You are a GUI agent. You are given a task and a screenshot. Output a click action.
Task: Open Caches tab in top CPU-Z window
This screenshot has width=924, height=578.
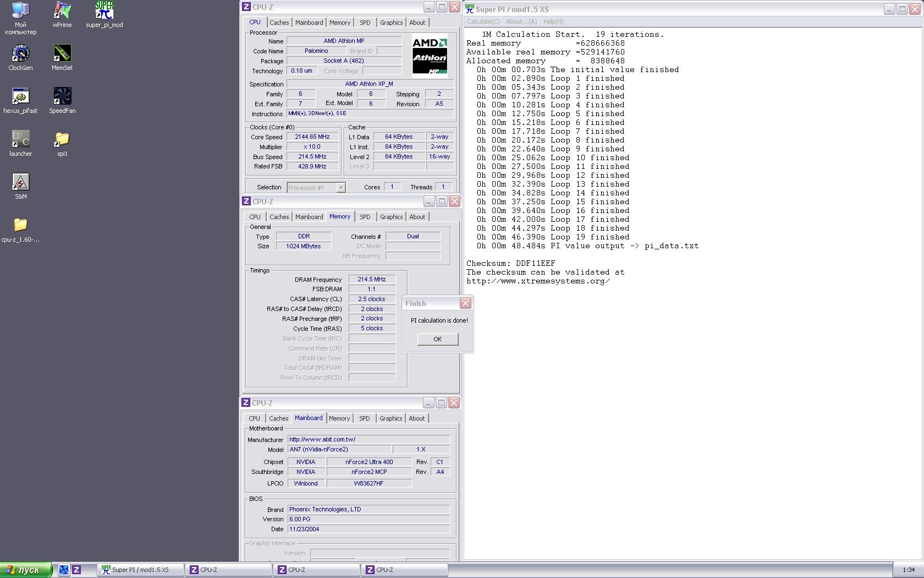click(x=279, y=23)
